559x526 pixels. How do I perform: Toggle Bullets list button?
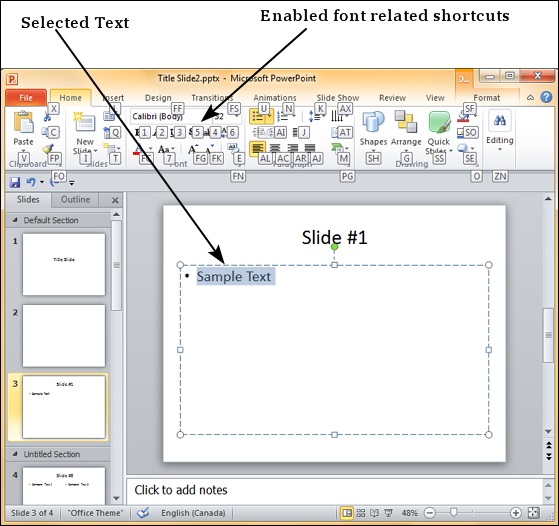tap(256, 116)
